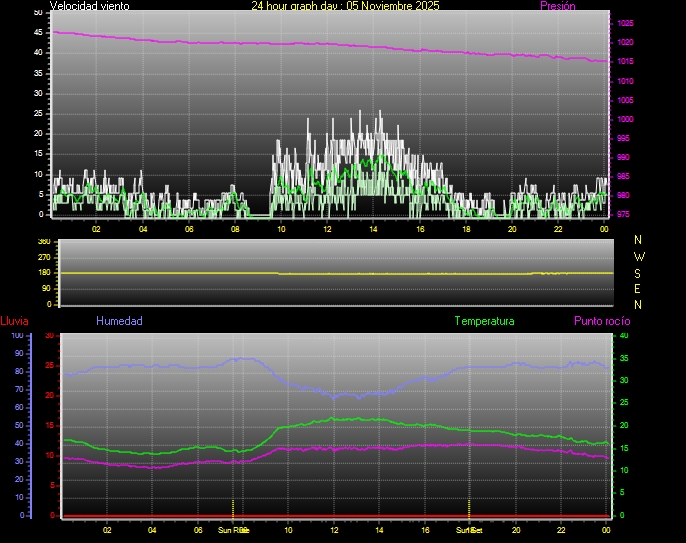The height and width of the screenshot is (543, 686).
Task: Click the 975 value on pressure axis
Action: 625,214
